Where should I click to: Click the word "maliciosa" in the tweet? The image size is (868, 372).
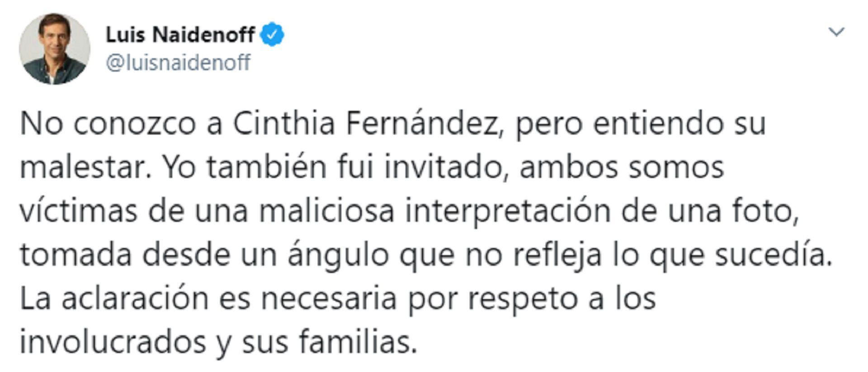[x=326, y=211]
